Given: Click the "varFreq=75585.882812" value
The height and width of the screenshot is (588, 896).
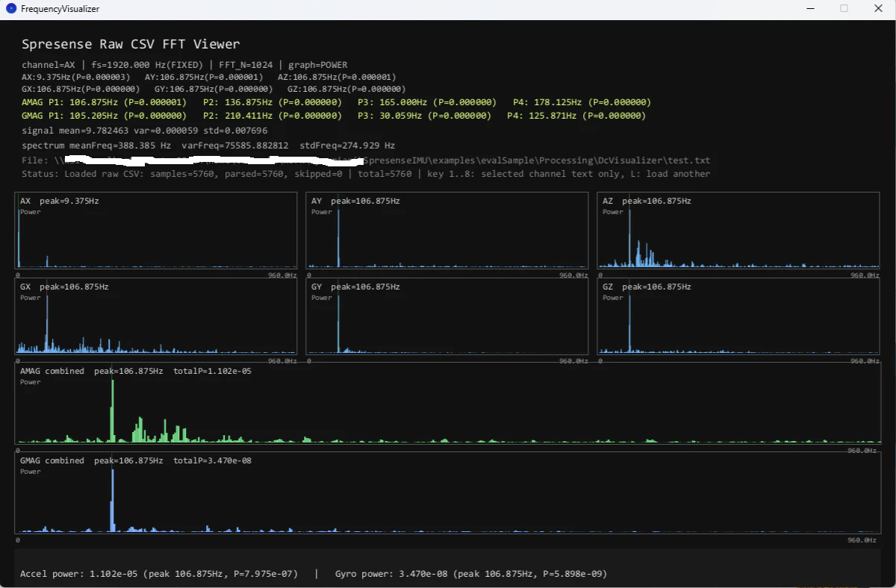Looking at the screenshot, I should (x=235, y=146).
